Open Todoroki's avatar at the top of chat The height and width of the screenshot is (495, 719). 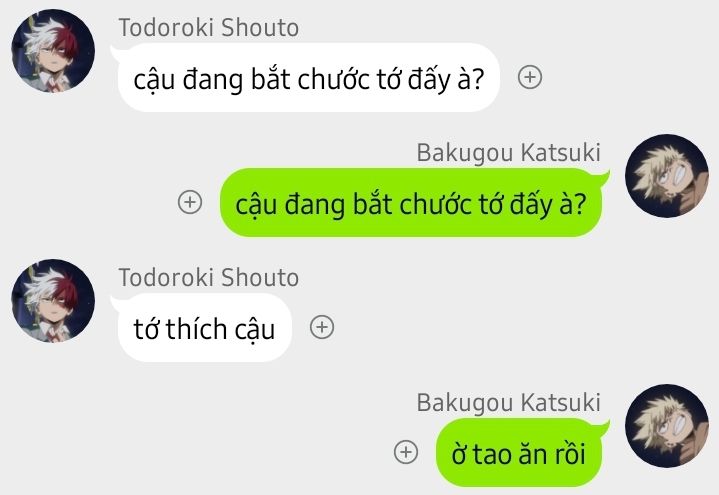tap(53, 51)
